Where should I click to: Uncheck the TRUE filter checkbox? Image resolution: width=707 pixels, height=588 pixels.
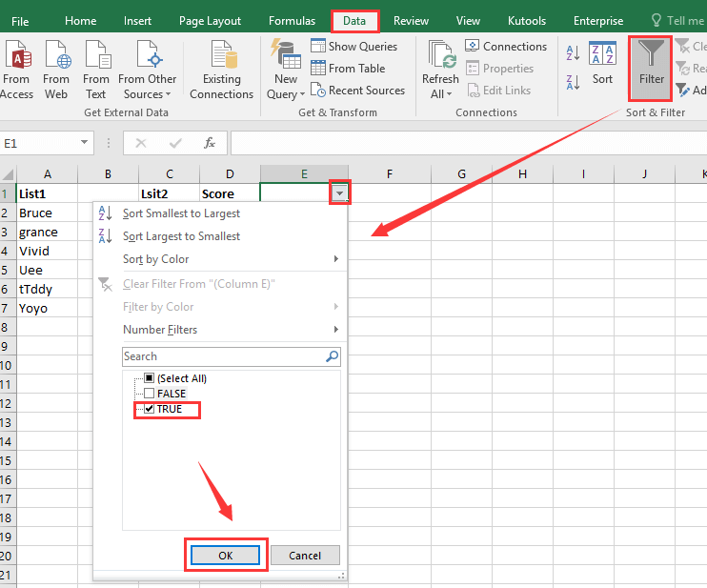pos(149,409)
